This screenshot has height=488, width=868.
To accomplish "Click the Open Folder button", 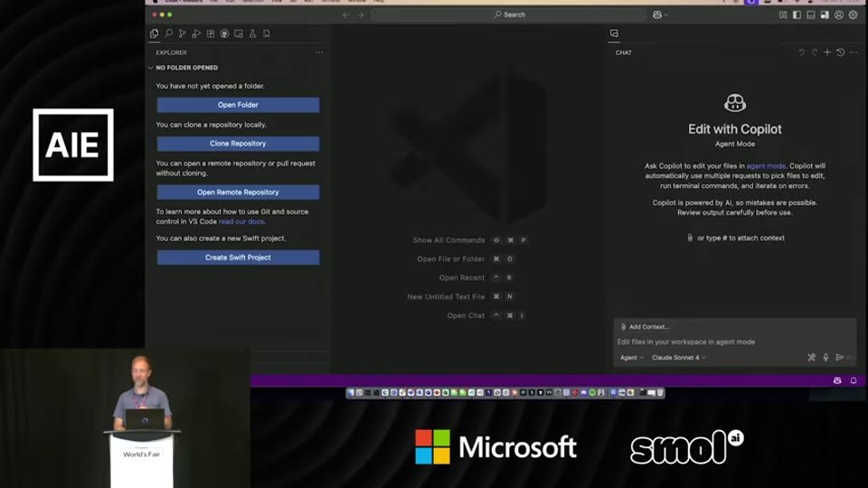I will coord(238,105).
